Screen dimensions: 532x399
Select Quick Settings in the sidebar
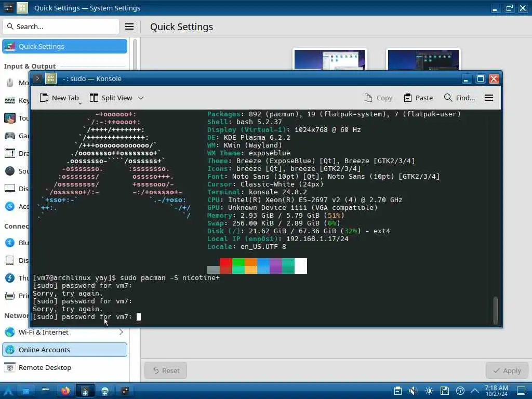point(64,46)
